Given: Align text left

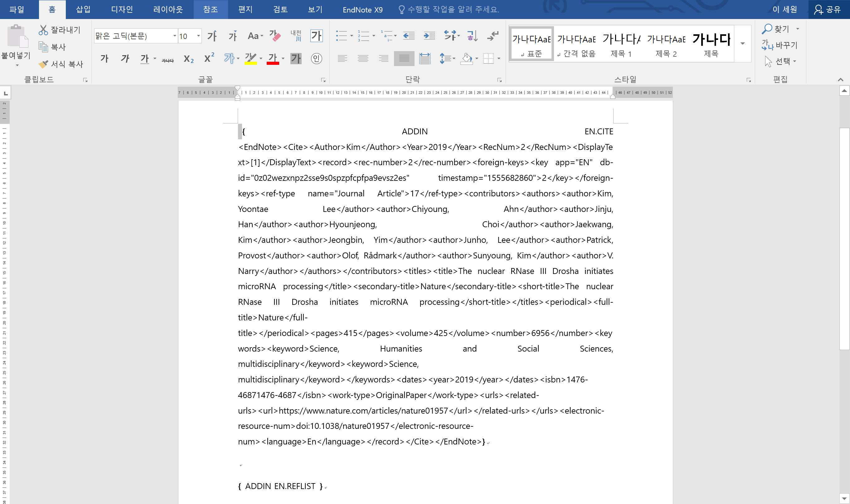Looking at the screenshot, I should 342,58.
